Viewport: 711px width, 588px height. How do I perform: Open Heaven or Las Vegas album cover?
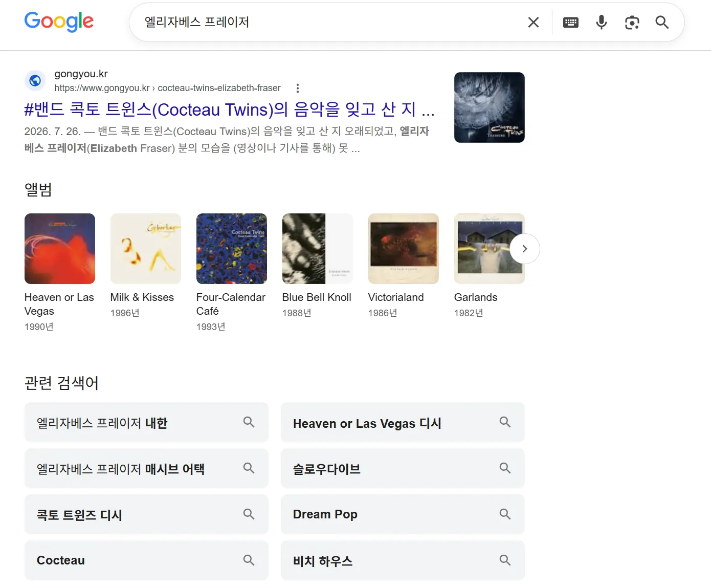[x=60, y=249]
